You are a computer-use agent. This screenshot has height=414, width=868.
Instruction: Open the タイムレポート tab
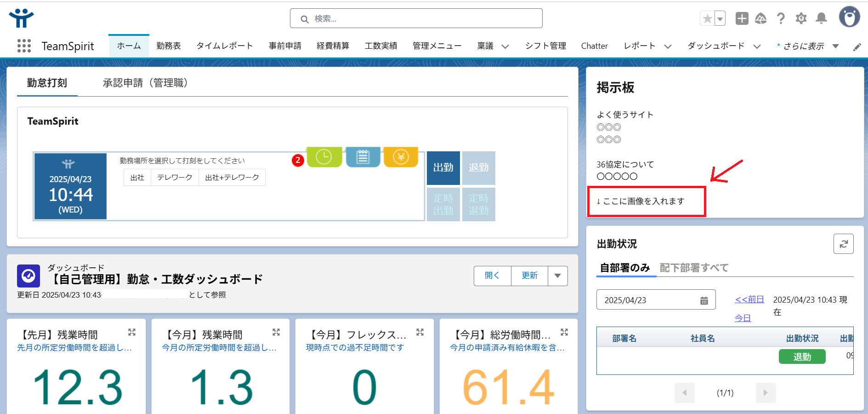225,46
